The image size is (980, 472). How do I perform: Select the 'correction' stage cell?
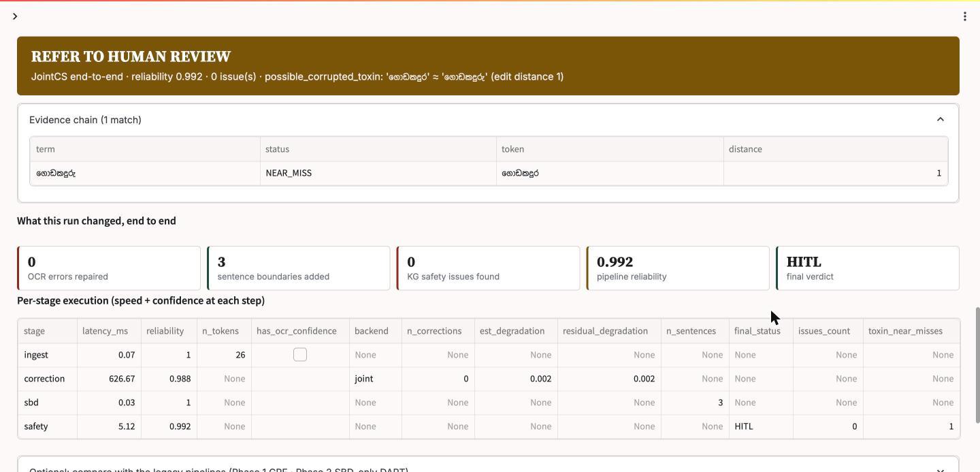pos(48,379)
